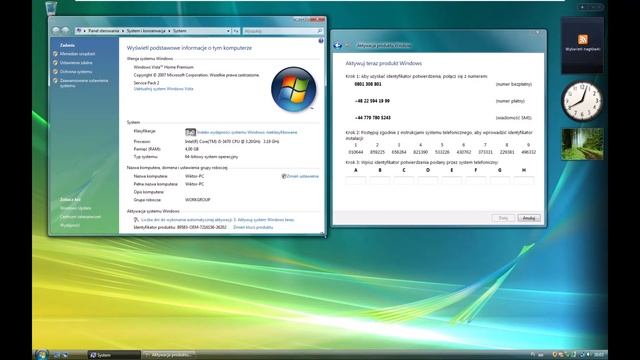Click the Windows Experience Index score badge
Screen dimensions: 640x360
point(190,132)
